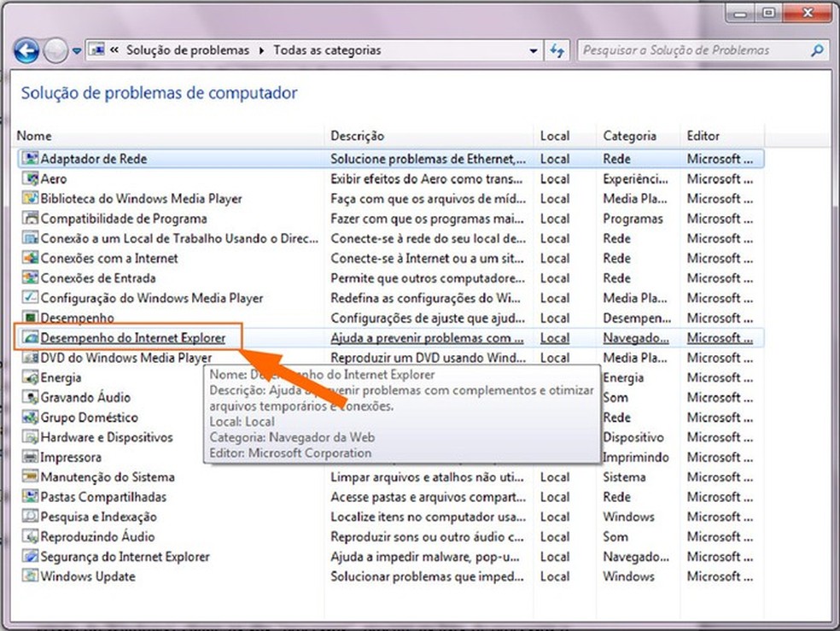Select the Reproduzindo Áudio troubleshooter icon
This screenshot has height=631, width=840.
30,536
